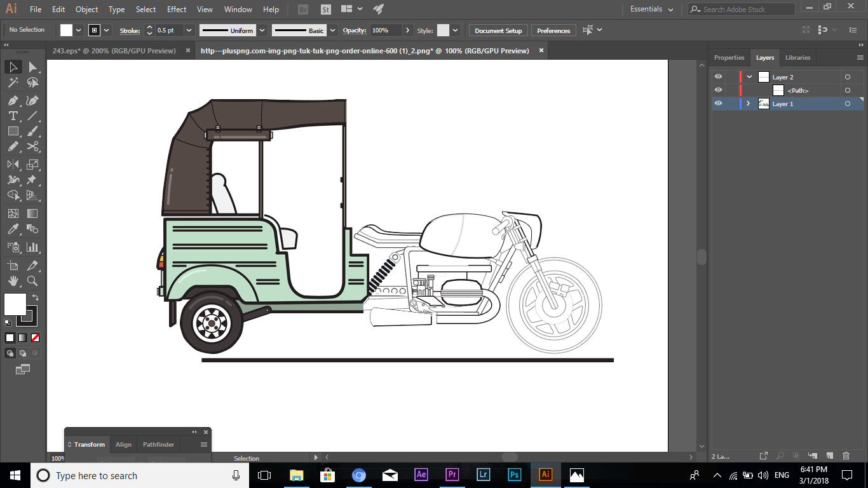The height and width of the screenshot is (488, 868).
Task: Hide Layer 2 visibility
Action: point(718,76)
